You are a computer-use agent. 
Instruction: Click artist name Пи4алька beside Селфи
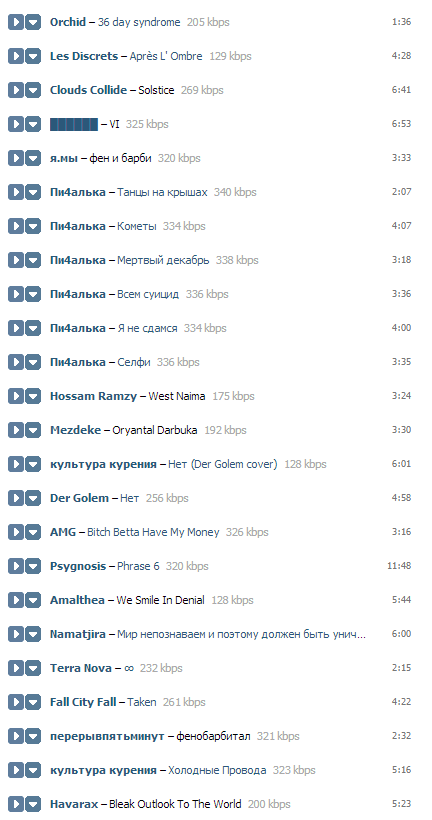pyautogui.click(x=78, y=362)
